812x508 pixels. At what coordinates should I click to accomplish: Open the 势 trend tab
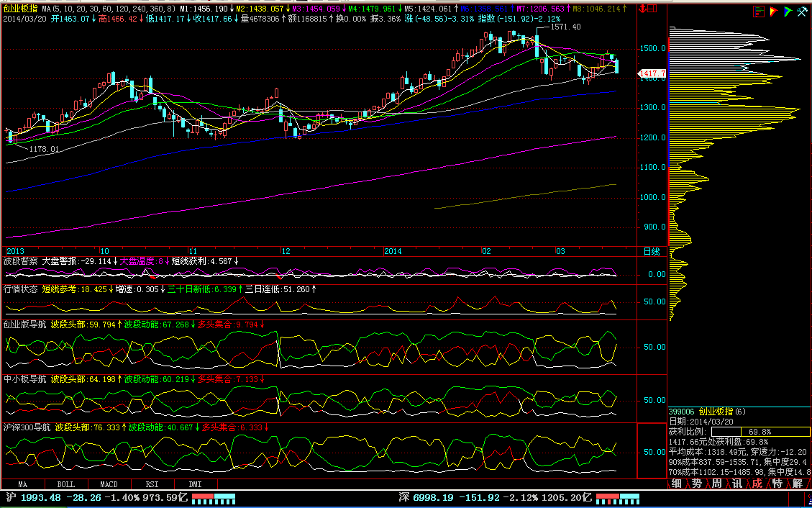(696, 484)
